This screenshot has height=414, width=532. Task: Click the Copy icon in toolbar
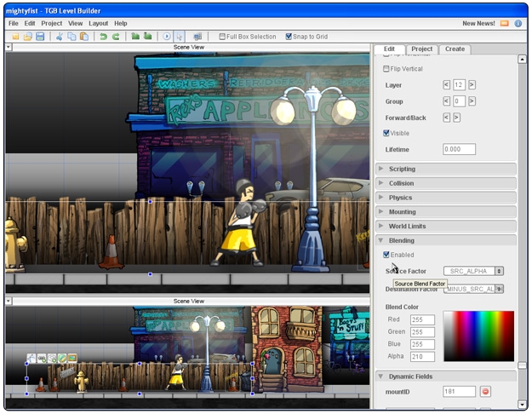click(x=72, y=37)
